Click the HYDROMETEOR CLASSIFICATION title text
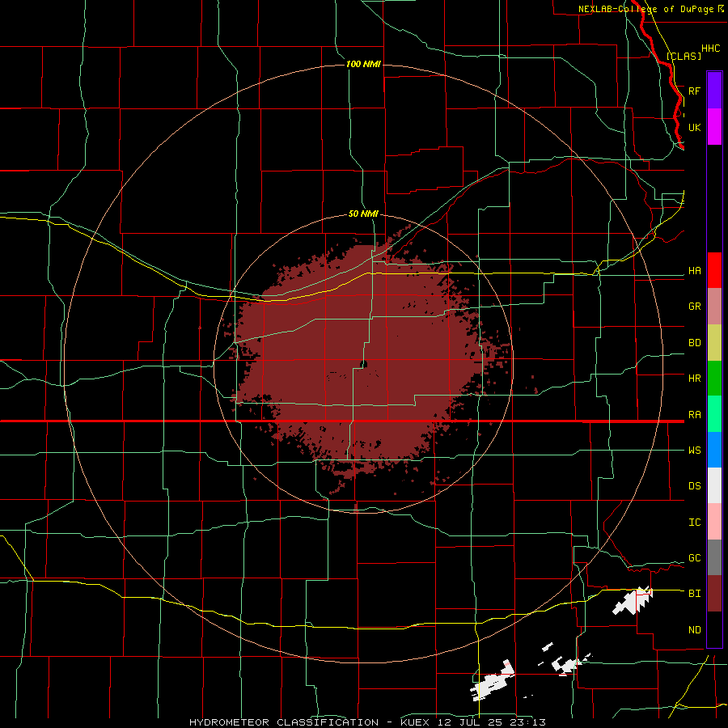The image size is (728, 728). (x=284, y=722)
